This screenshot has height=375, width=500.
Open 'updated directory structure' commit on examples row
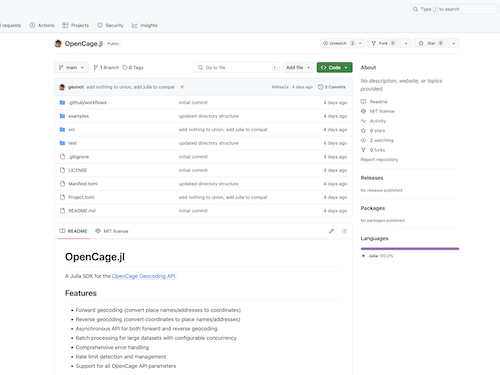tap(209, 116)
